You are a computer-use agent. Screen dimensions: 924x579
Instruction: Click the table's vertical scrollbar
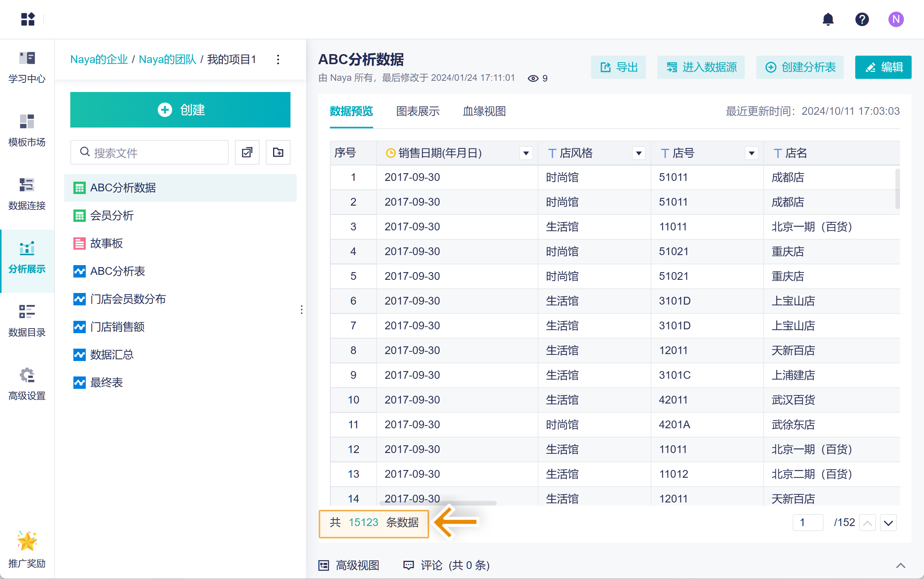[x=897, y=189]
